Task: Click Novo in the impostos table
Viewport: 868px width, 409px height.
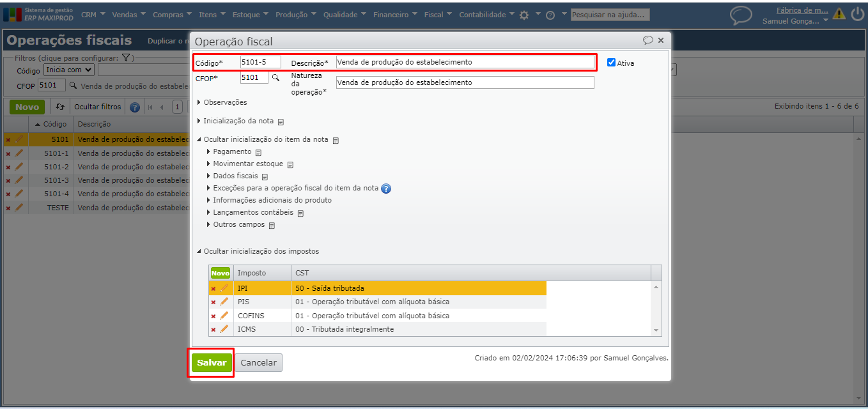Action: [x=220, y=273]
